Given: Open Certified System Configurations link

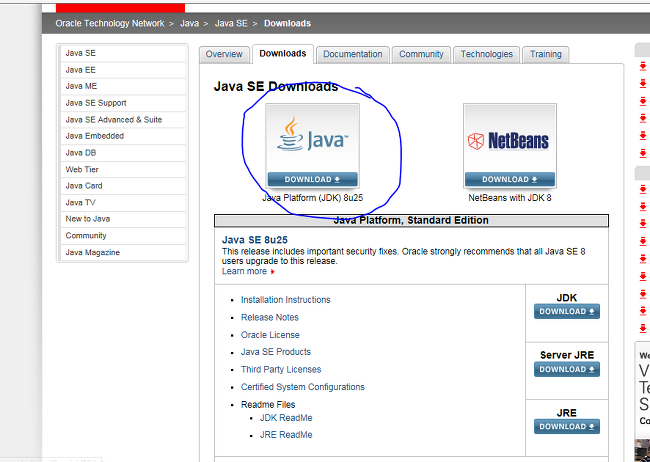Looking at the screenshot, I should coord(303,387).
